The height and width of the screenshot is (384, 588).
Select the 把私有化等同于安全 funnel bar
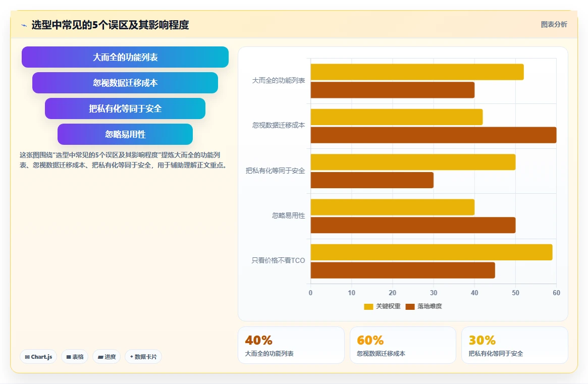pos(125,108)
